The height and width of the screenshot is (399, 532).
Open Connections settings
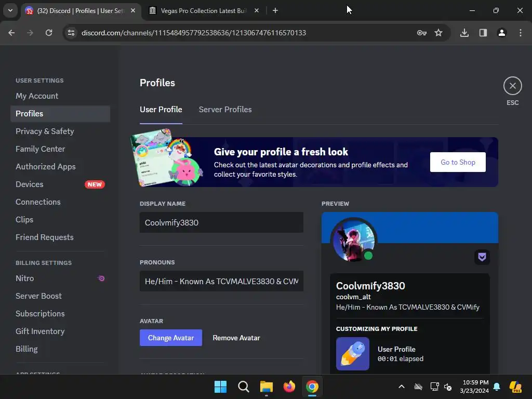[60, 202]
